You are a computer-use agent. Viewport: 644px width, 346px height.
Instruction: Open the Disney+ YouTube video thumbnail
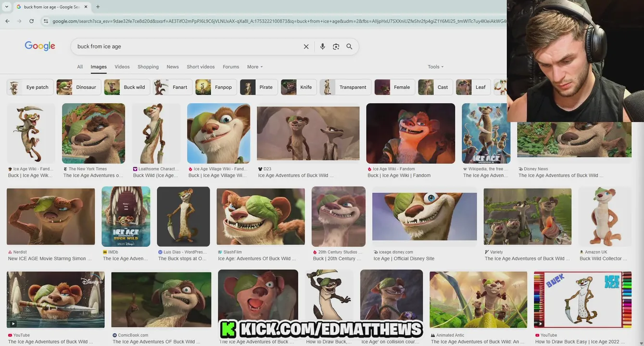click(55, 300)
